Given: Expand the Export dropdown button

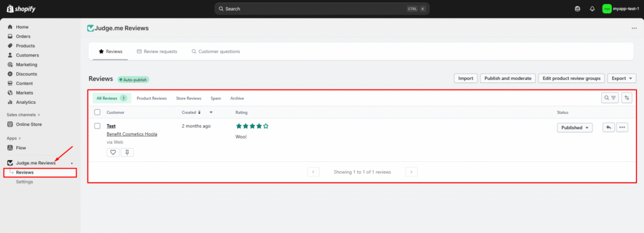Looking at the screenshot, I should (x=621, y=78).
